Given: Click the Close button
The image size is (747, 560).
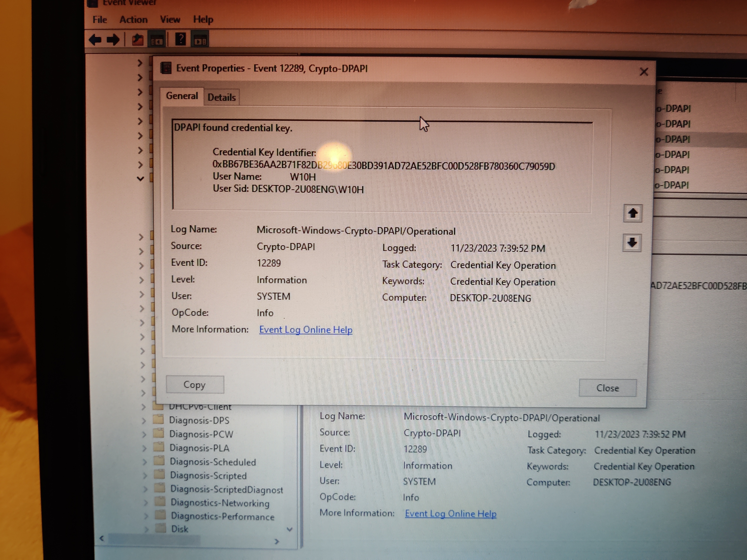Looking at the screenshot, I should [607, 388].
